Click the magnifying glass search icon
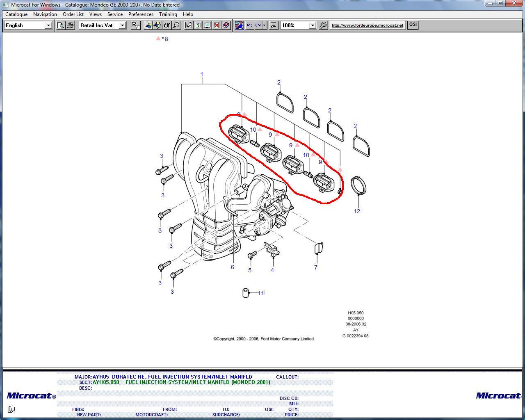525x420 pixels. point(176,25)
